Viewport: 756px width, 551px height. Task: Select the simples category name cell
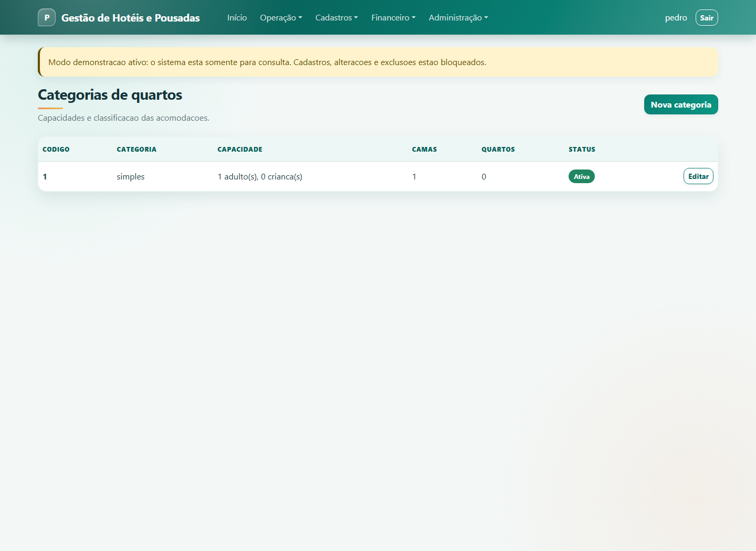[131, 176]
